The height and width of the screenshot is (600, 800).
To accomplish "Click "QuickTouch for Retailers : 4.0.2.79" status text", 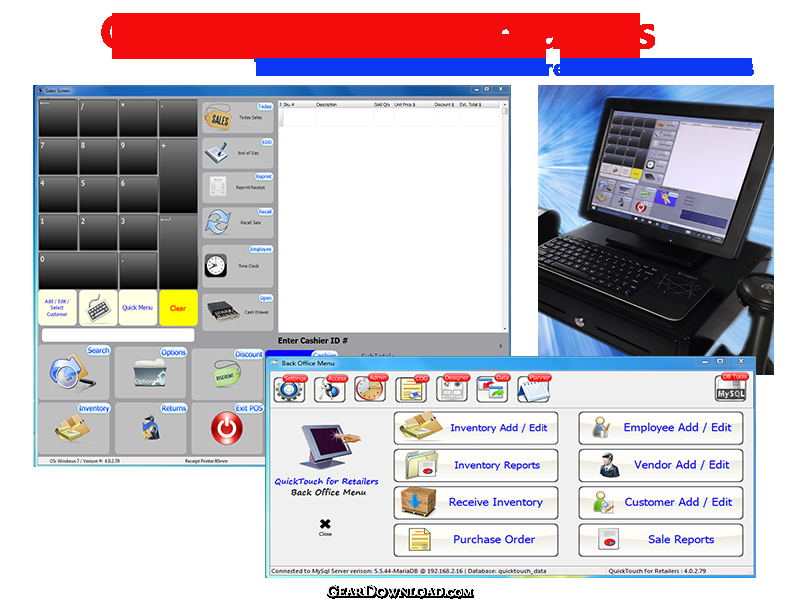I will tap(657, 571).
